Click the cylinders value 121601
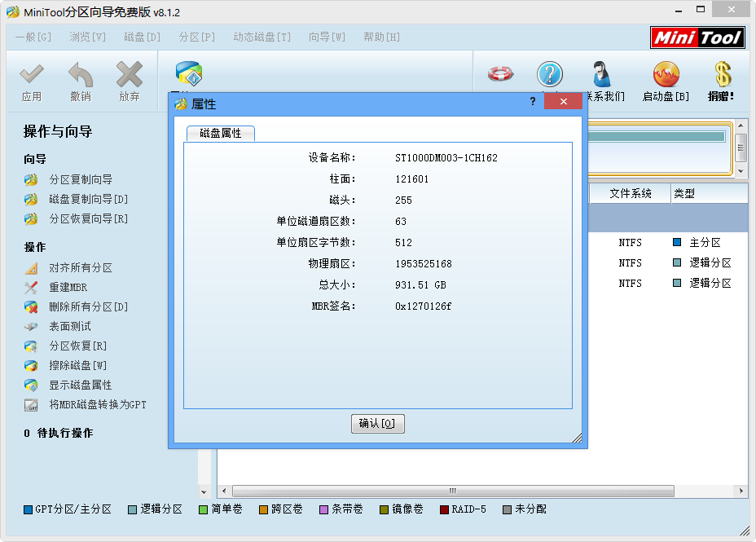The height and width of the screenshot is (542, 756). coord(411,179)
